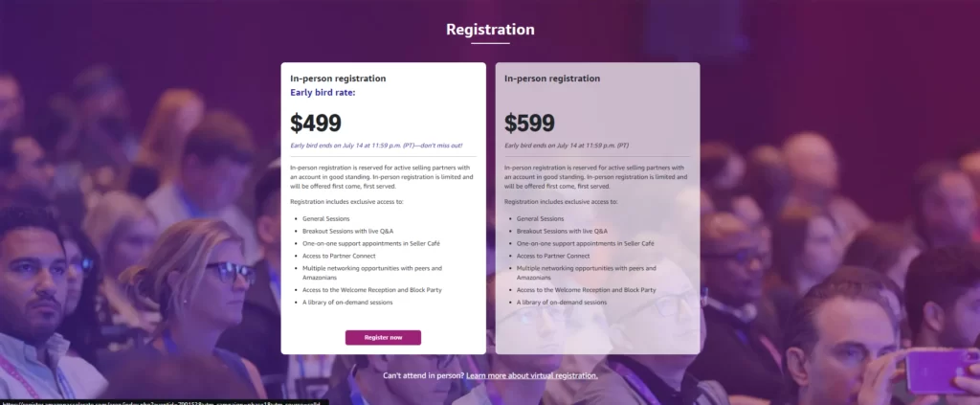Image resolution: width=980 pixels, height=405 pixels.
Task: Click the "Can't attend in person?" text
Action: [x=423, y=375]
